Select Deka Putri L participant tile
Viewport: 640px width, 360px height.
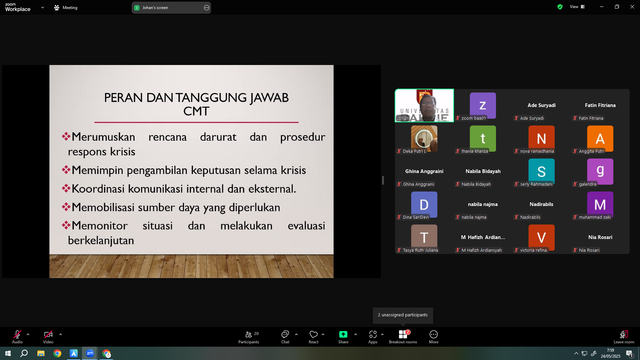pos(424,138)
